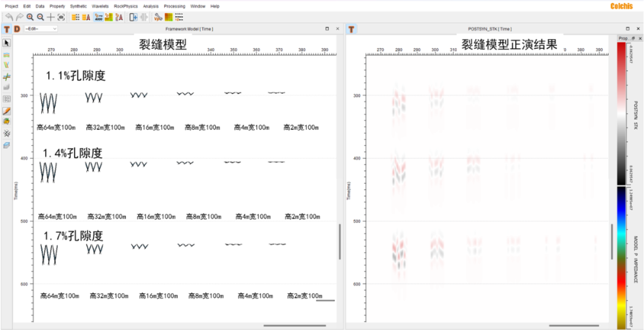Toggle the T time mode in POSTSYN_STK panel
This screenshot has height=330, width=644.
pyautogui.click(x=351, y=29)
